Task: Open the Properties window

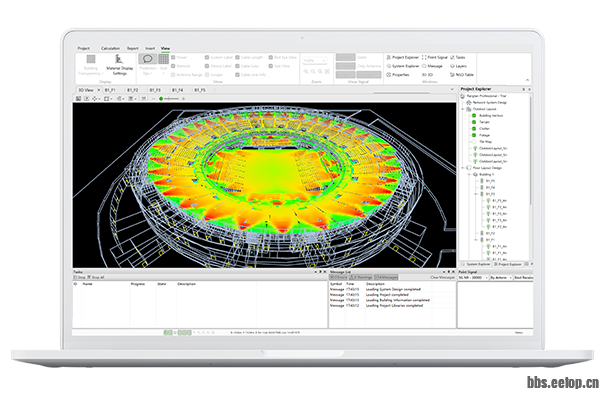Action: 398,75
